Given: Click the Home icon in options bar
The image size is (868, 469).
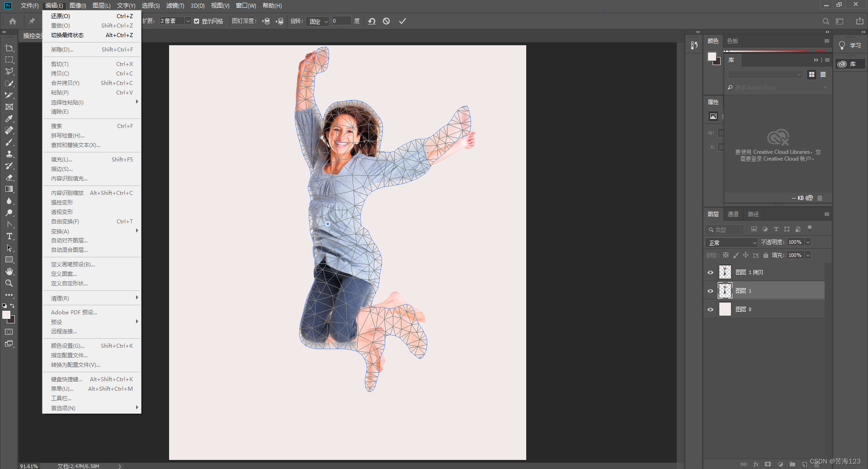Looking at the screenshot, I should pos(13,21).
